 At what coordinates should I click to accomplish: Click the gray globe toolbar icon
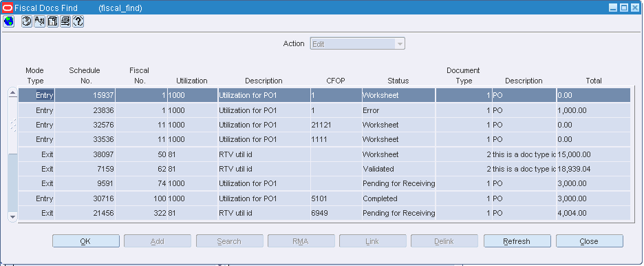27,21
